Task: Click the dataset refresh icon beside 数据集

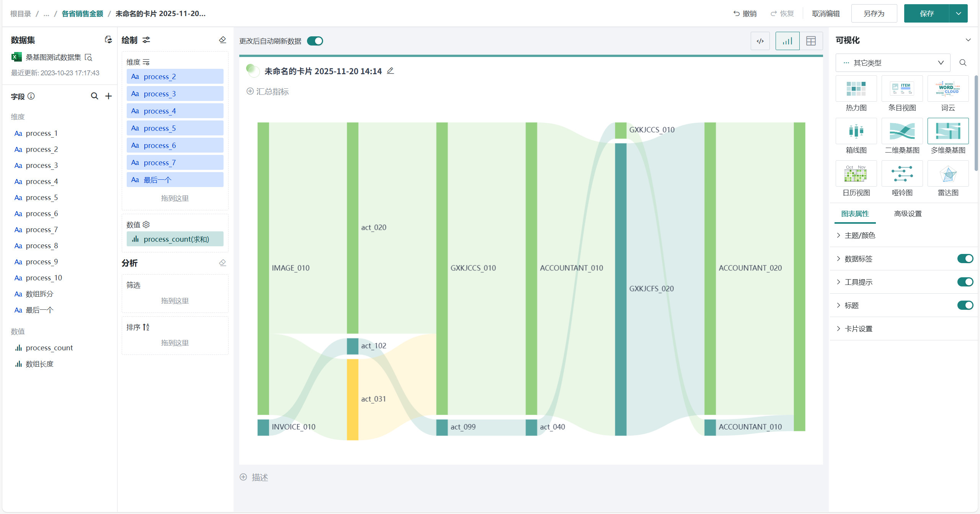Action: click(108, 40)
